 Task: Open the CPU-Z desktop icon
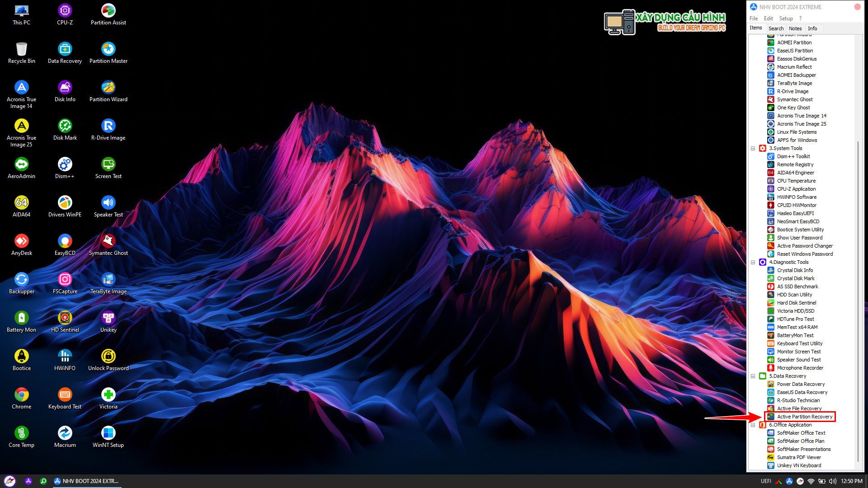(65, 14)
